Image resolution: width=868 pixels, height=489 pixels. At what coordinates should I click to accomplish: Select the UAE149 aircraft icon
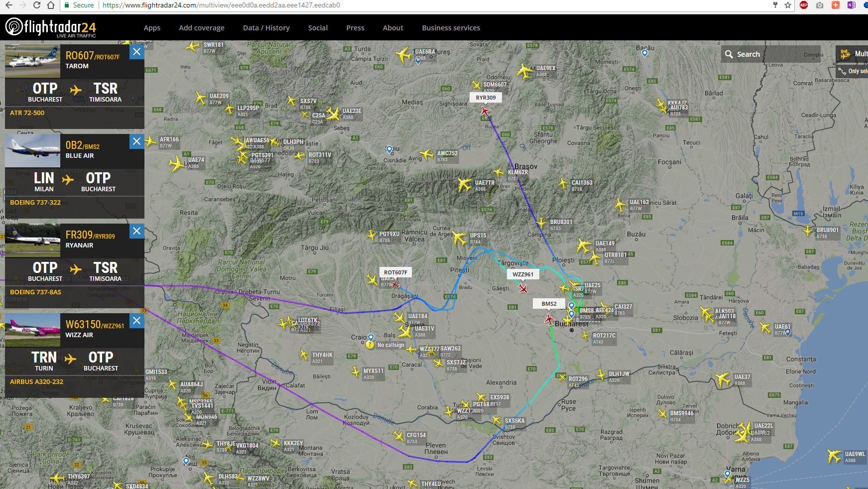point(584,246)
